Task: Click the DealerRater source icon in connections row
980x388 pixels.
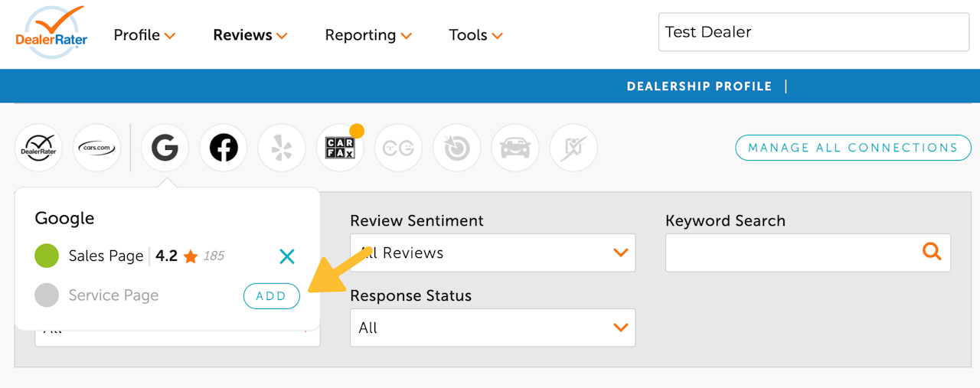Action: coord(38,148)
